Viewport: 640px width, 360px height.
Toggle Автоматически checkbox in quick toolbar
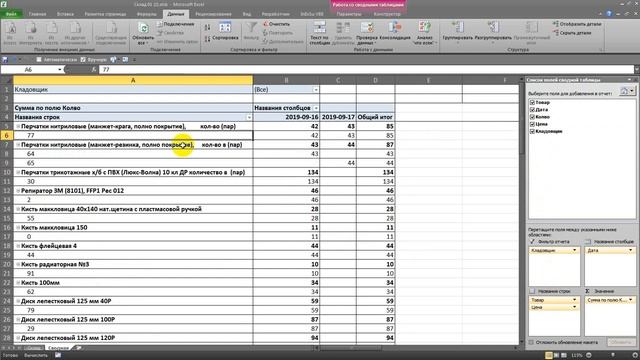pyautogui.click(x=39, y=60)
